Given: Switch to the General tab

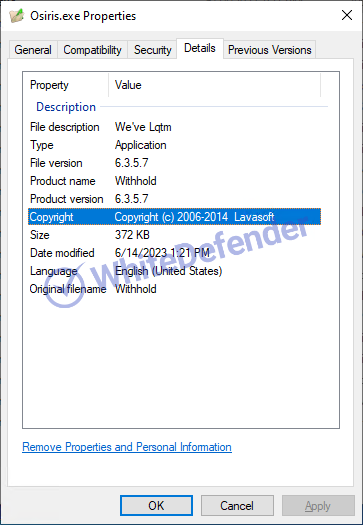Looking at the screenshot, I should pyautogui.click(x=33, y=50).
